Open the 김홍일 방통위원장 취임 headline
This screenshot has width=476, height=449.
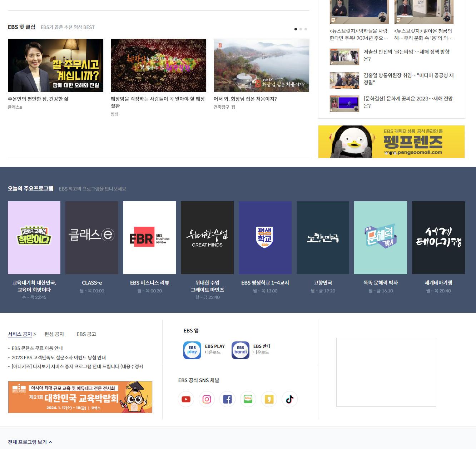pyautogui.click(x=409, y=79)
